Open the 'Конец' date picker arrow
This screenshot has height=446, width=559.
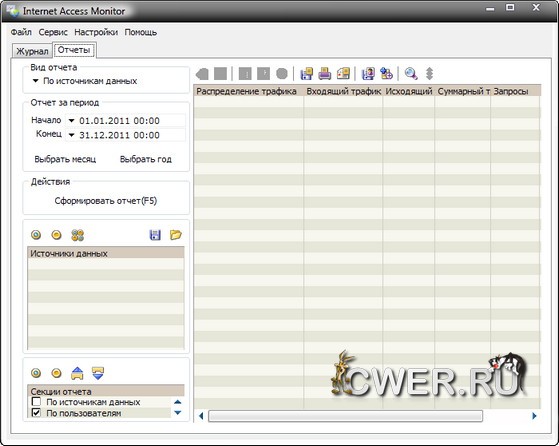71,135
